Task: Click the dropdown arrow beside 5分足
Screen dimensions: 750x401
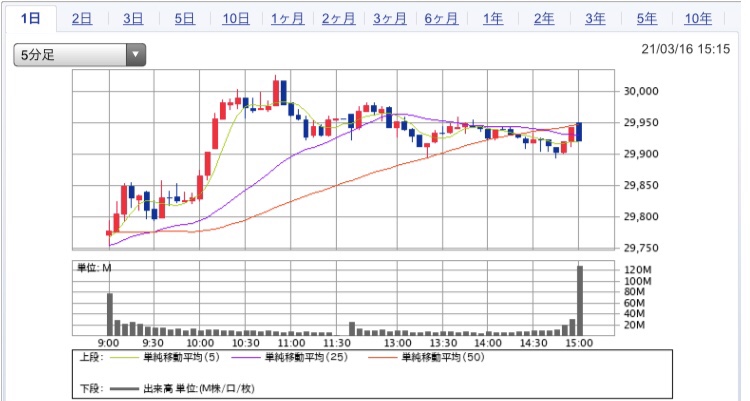Action: point(136,55)
